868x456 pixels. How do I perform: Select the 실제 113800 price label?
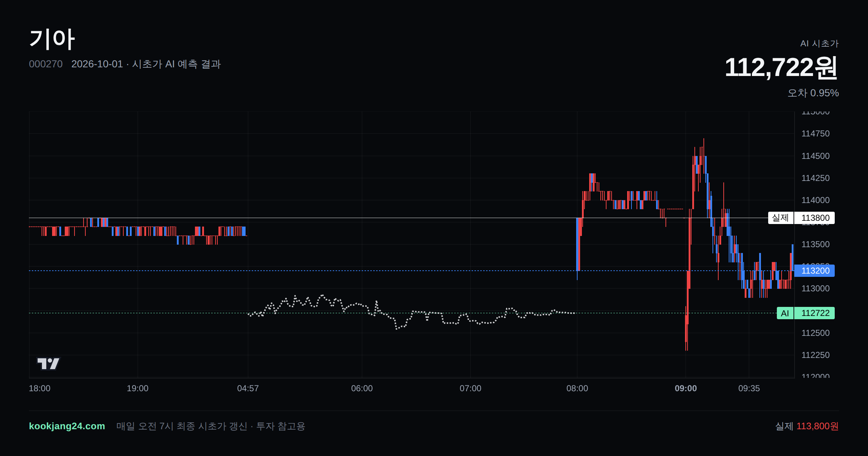(x=801, y=218)
